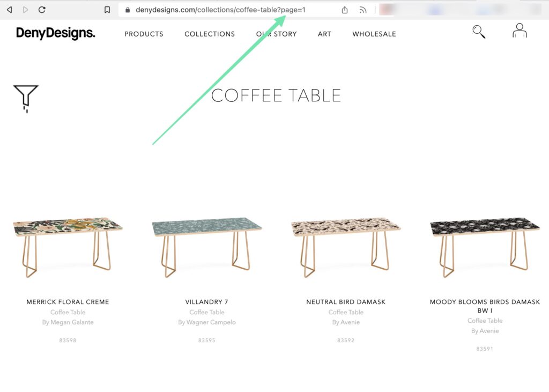Open the PRODUCTS menu
Viewport: 549px width, 392px height.
pos(143,34)
